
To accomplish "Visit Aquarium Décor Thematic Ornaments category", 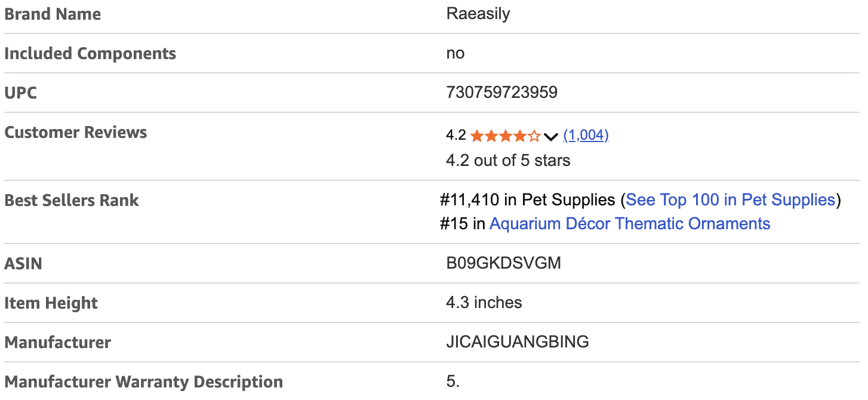I will (x=630, y=224).
